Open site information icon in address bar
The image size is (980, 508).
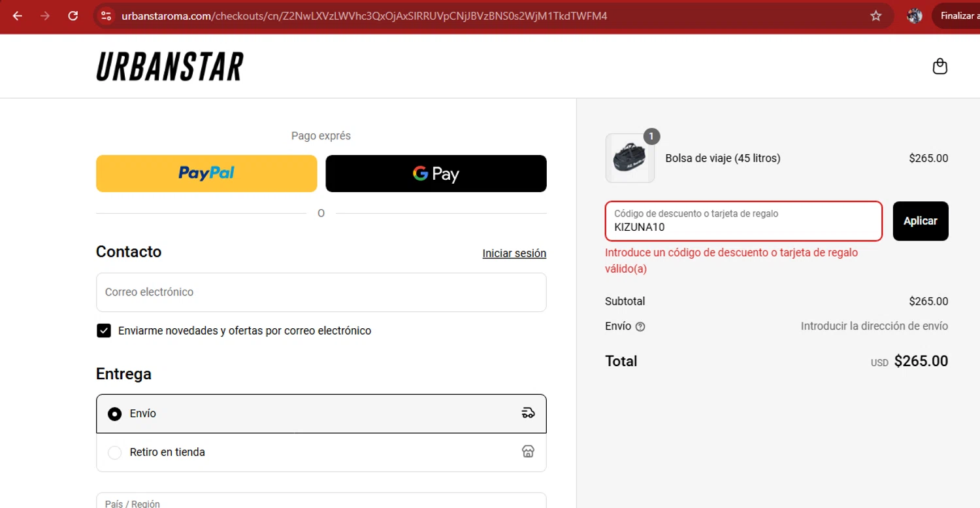(x=106, y=16)
